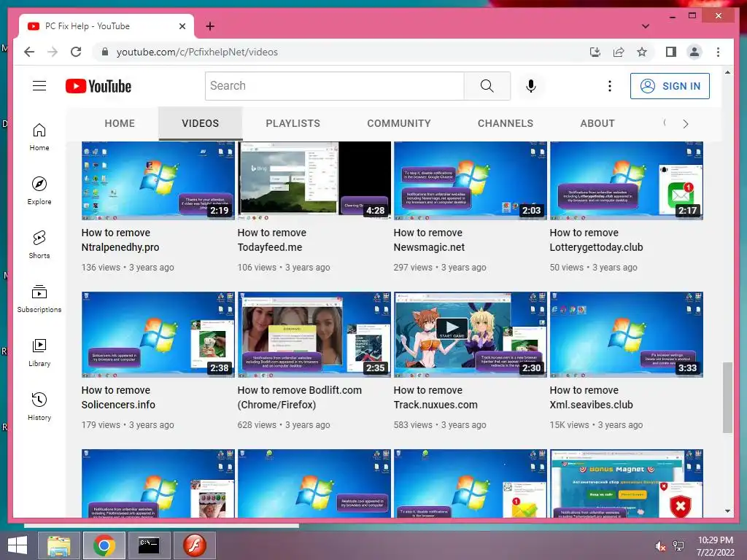Play the 2:03 Newsmagic.net thumbnail
The image size is (747, 560).
pyautogui.click(x=471, y=181)
